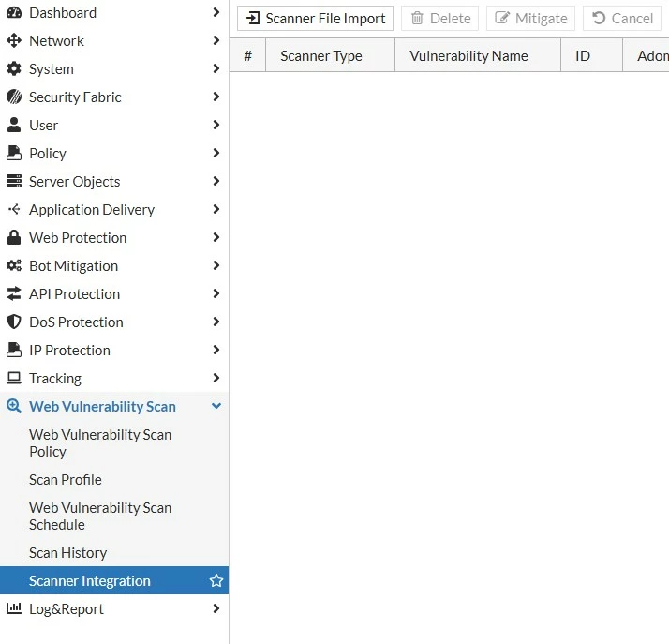This screenshot has height=644, width=669.
Task: Open Web Vulnerability Scan Schedule page
Action: click(x=100, y=516)
